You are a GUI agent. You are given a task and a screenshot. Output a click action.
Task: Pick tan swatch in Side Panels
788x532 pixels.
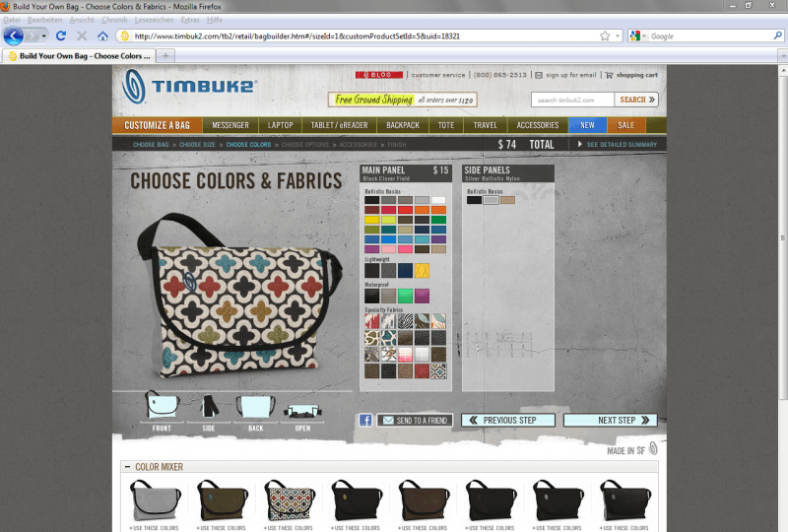tap(507, 200)
